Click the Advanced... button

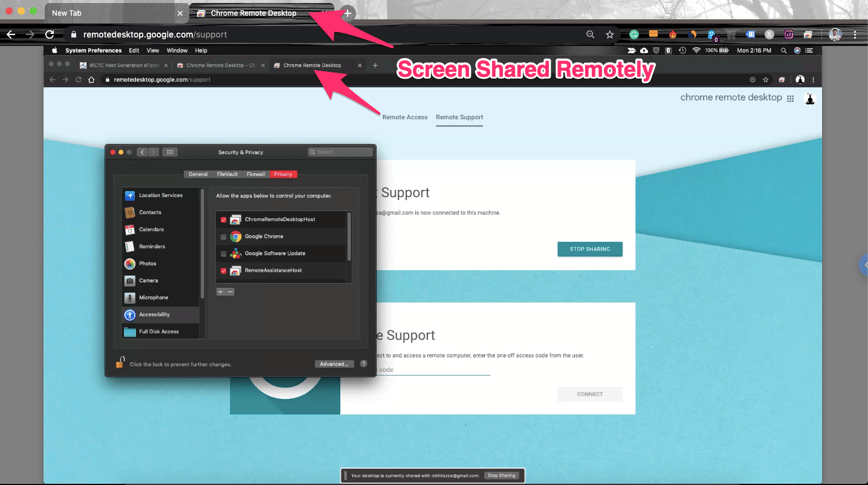click(x=334, y=364)
